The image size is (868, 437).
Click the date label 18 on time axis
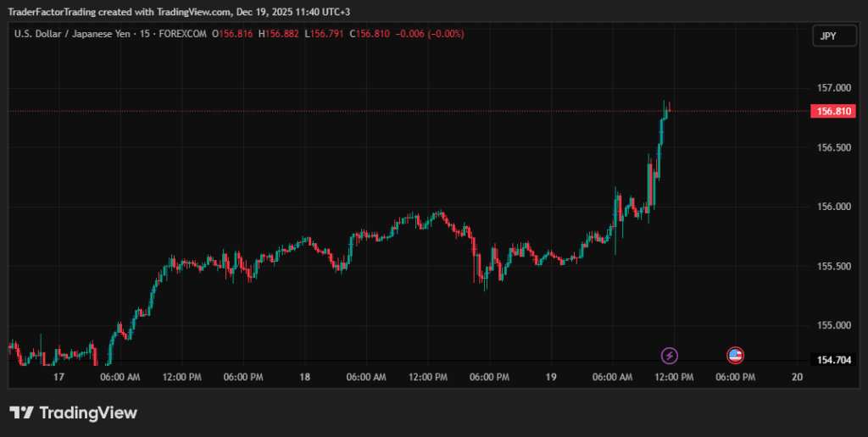tap(304, 377)
